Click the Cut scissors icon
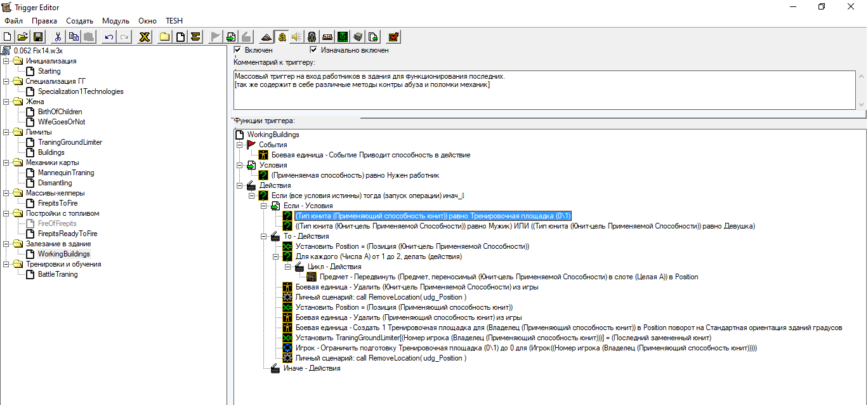The height and width of the screenshot is (405, 868). click(58, 37)
